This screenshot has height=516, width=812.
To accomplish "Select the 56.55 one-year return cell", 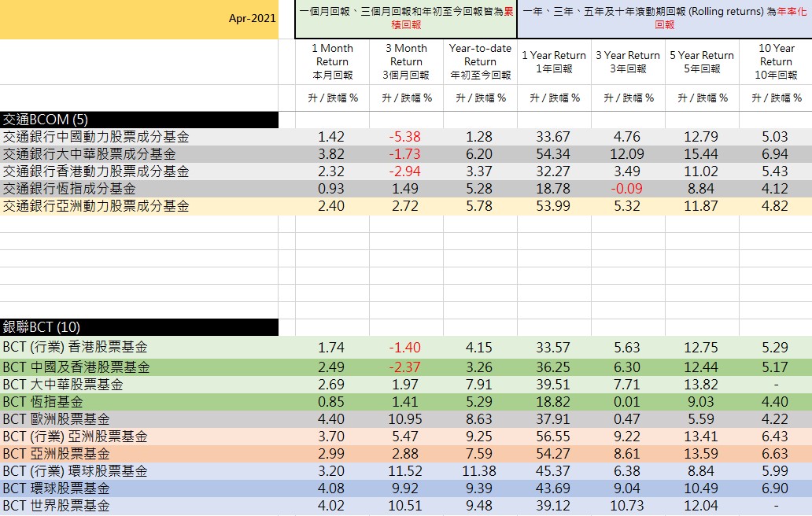I will [553, 437].
